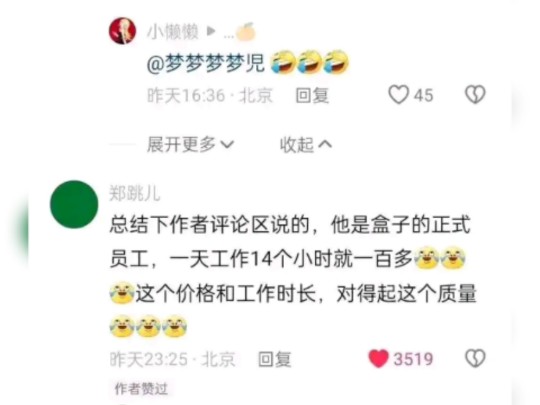The height and width of the screenshot is (405, 540).
Task: Dislike 小懒懒's comment with the broken heart icon
Action: pyautogui.click(x=475, y=95)
